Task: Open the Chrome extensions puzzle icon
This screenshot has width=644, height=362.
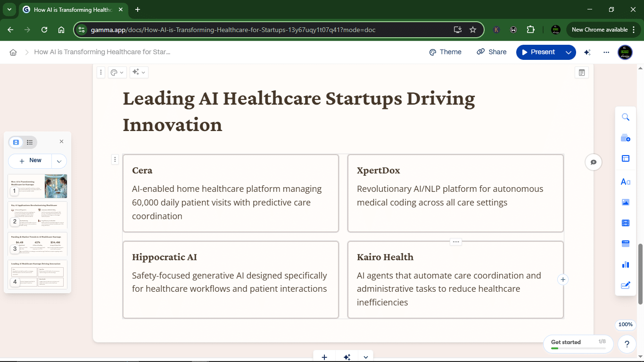Action: point(530,30)
